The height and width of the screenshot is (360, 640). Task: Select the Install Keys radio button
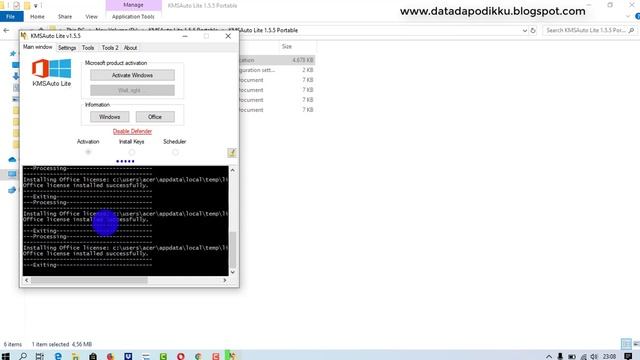point(131,152)
